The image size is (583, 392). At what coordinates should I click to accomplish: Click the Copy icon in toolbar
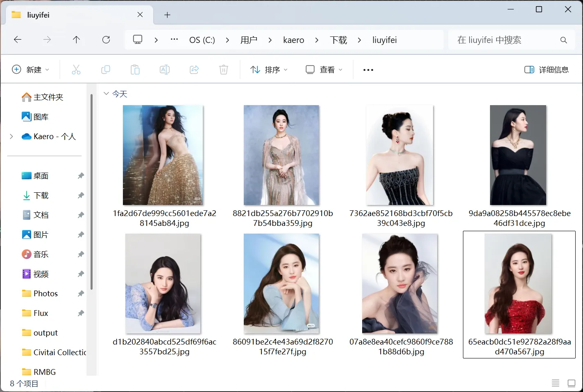point(106,70)
